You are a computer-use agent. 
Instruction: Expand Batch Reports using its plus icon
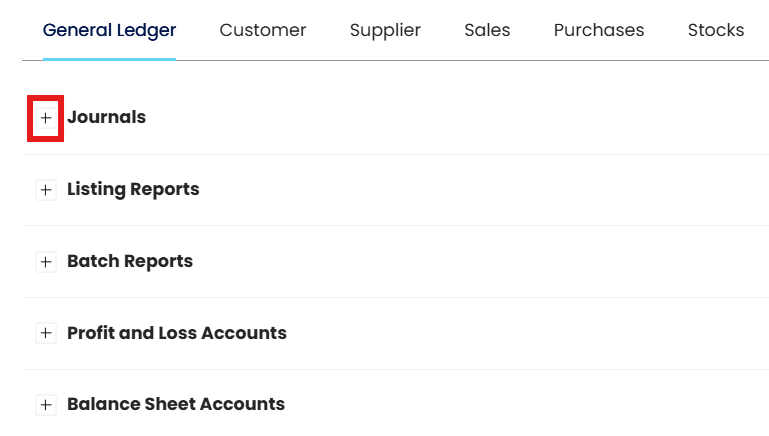coord(46,262)
